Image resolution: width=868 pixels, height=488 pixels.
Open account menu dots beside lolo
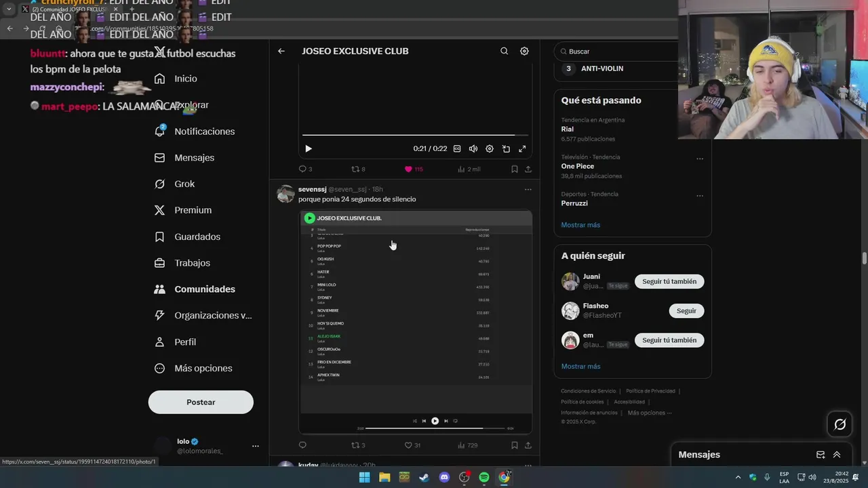click(256, 446)
